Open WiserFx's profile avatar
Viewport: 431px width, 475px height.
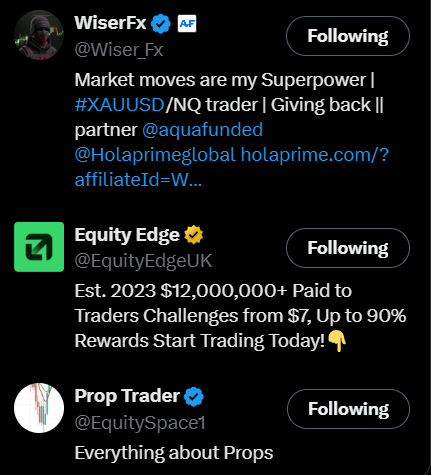click(39, 35)
